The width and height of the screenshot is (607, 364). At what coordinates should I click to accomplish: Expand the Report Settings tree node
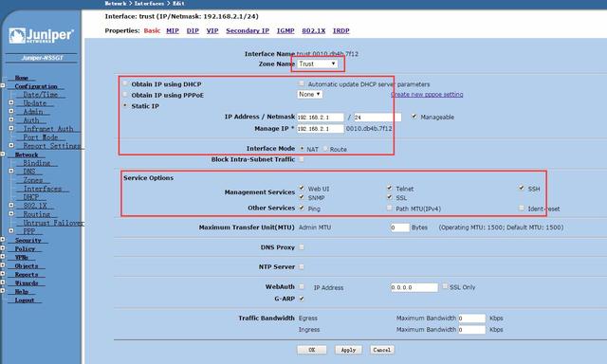point(11,145)
